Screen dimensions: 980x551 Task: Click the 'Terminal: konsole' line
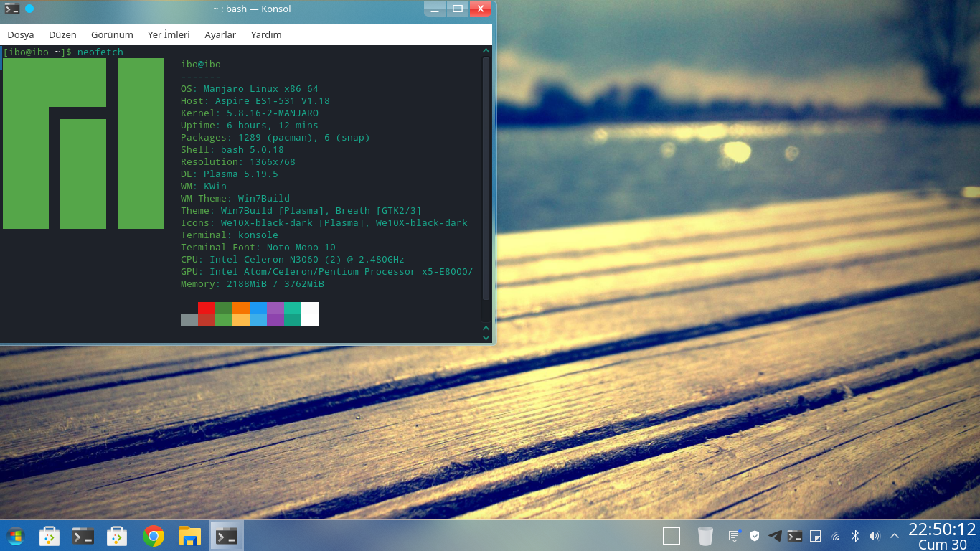(230, 235)
